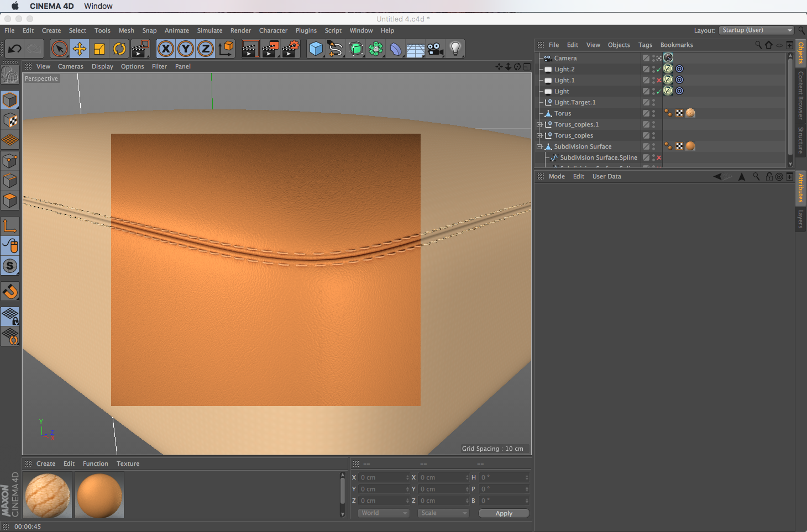Select the Rotate tool
The height and width of the screenshot is (532, 807).
tap(119, 49)
